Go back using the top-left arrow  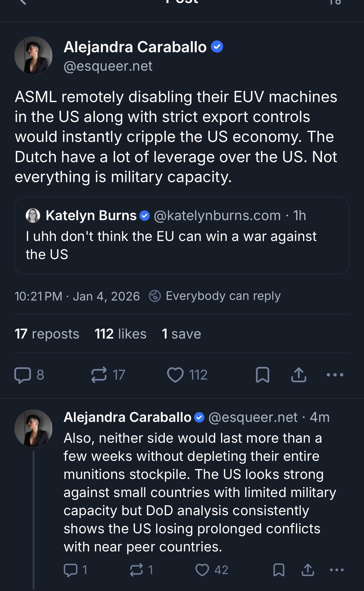click(22, 2)
